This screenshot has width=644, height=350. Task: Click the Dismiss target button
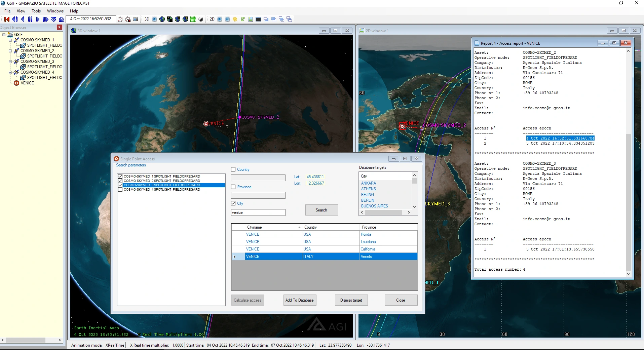tap(351, 300)
